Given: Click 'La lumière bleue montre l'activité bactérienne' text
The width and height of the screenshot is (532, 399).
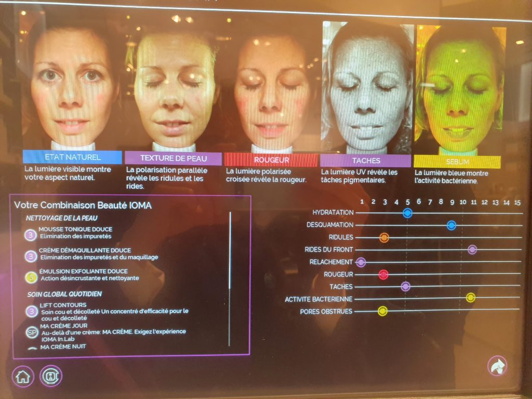Looking at the screenshot, I should tap(451, 177).
